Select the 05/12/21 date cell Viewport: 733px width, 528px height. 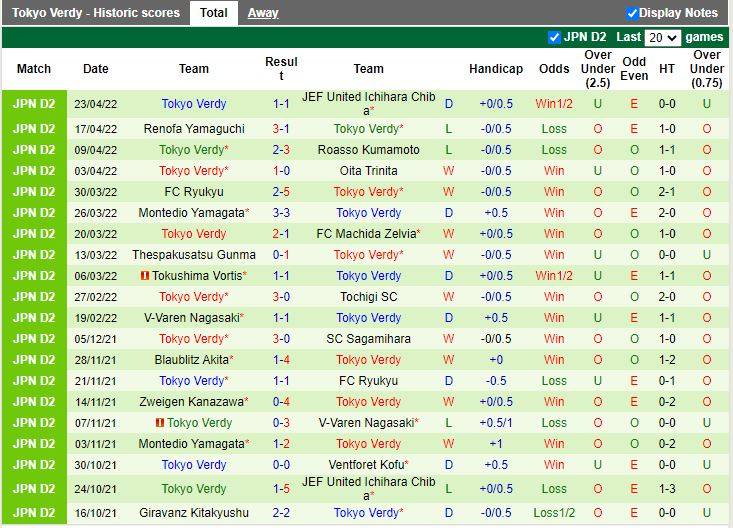[95, 339]
